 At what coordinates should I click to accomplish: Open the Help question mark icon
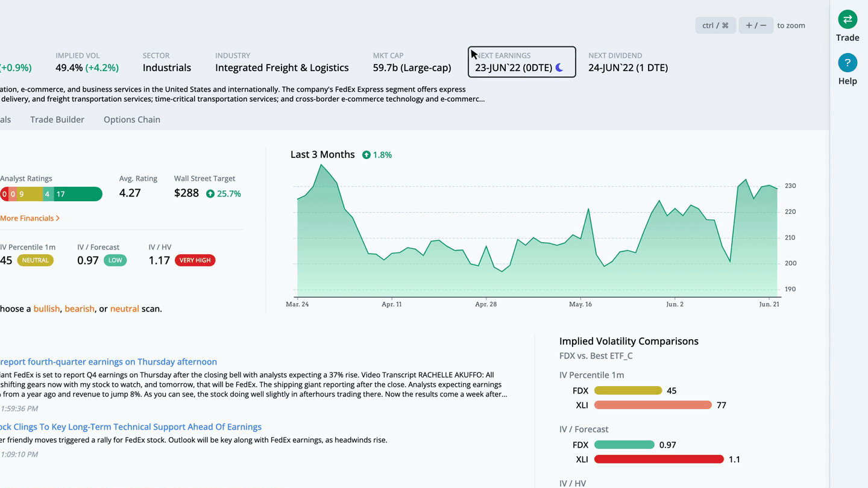848,63
